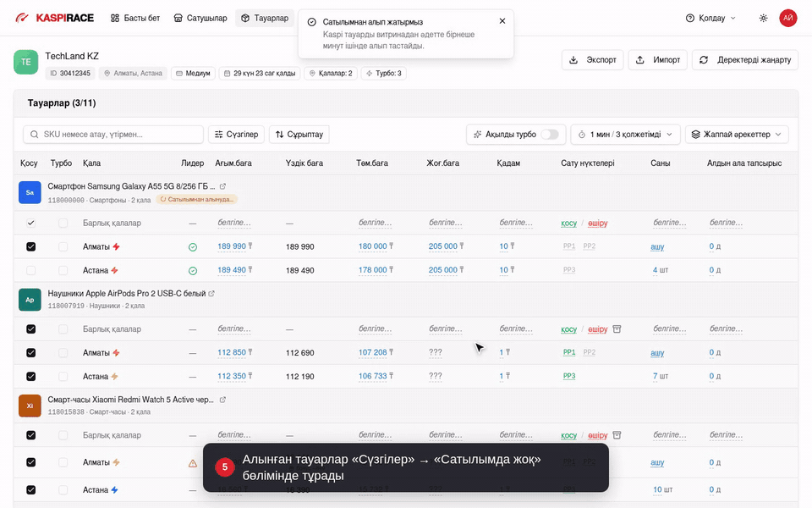
Task: Focus the SKU немесе атау search field
Action: (113, 135)
